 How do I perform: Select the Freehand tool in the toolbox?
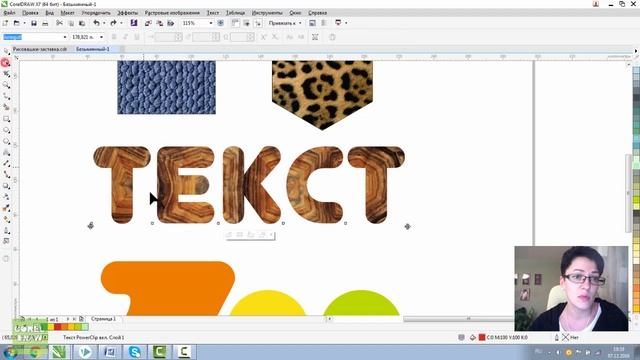[6, 96]
